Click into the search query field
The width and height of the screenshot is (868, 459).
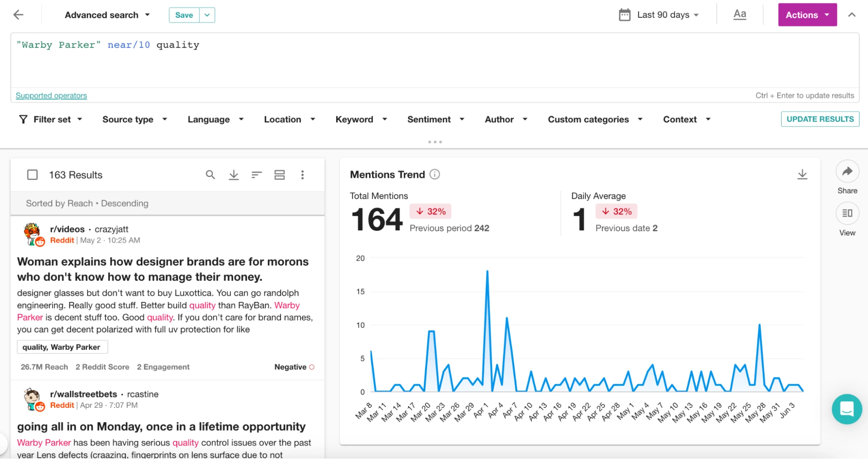coord(435,60)
